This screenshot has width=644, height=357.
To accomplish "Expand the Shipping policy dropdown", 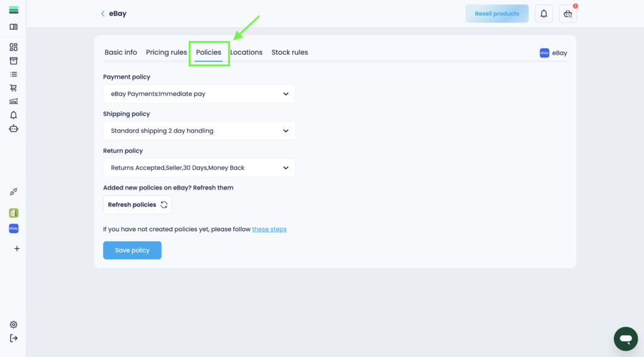I will (199, 131).
